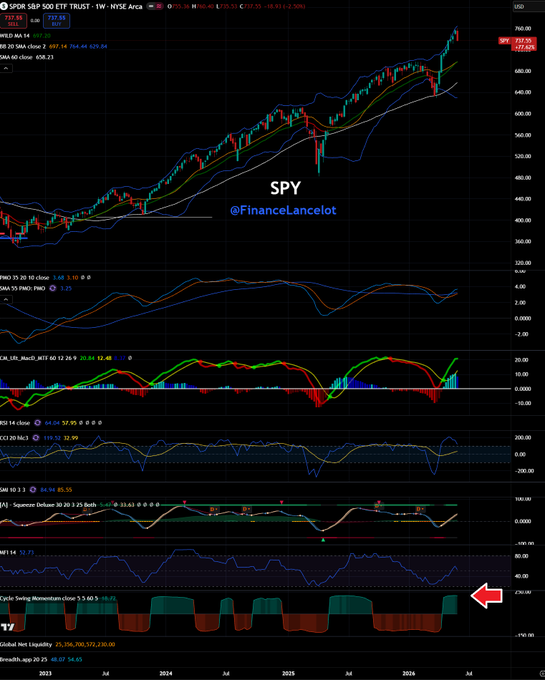Collapse the PMO pane indicator legend

pyautogui.click(x=6, y=299)
